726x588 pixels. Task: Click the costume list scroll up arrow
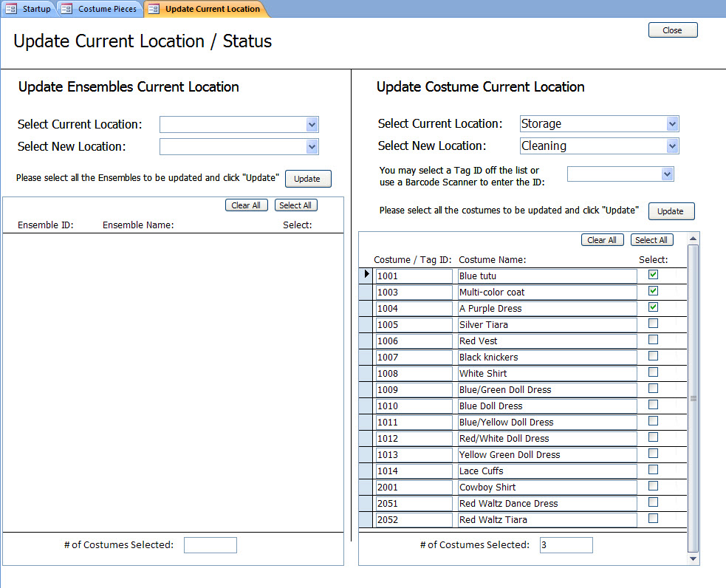click(693, 239)
